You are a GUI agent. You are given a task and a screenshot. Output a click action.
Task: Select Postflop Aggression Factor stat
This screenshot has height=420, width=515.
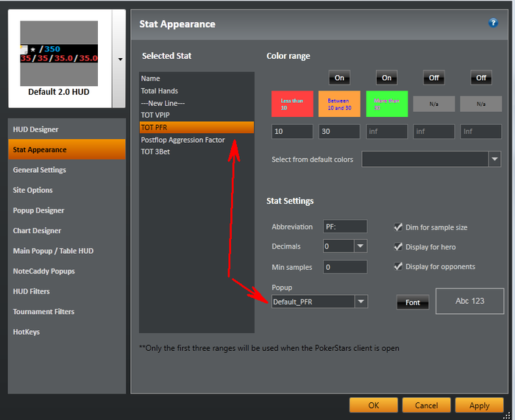pos(196,140)
